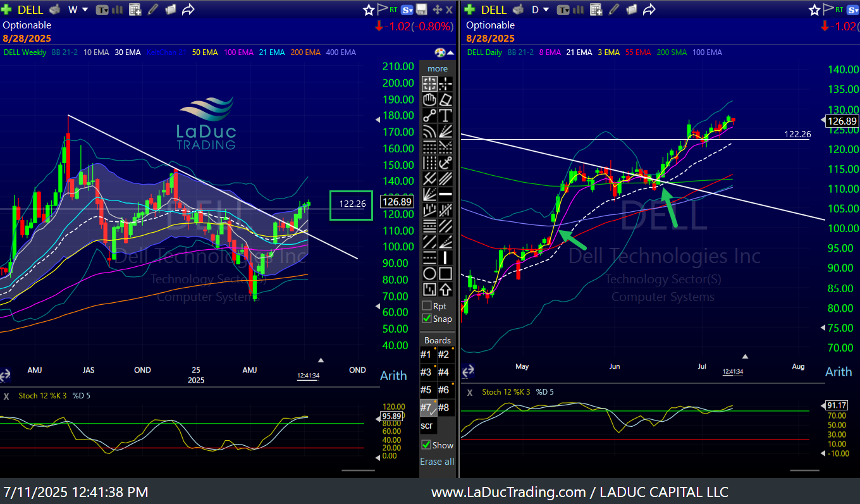Click the KeltChan 21 legend label
Screen dimensions: 860x504
pos(166,52)
